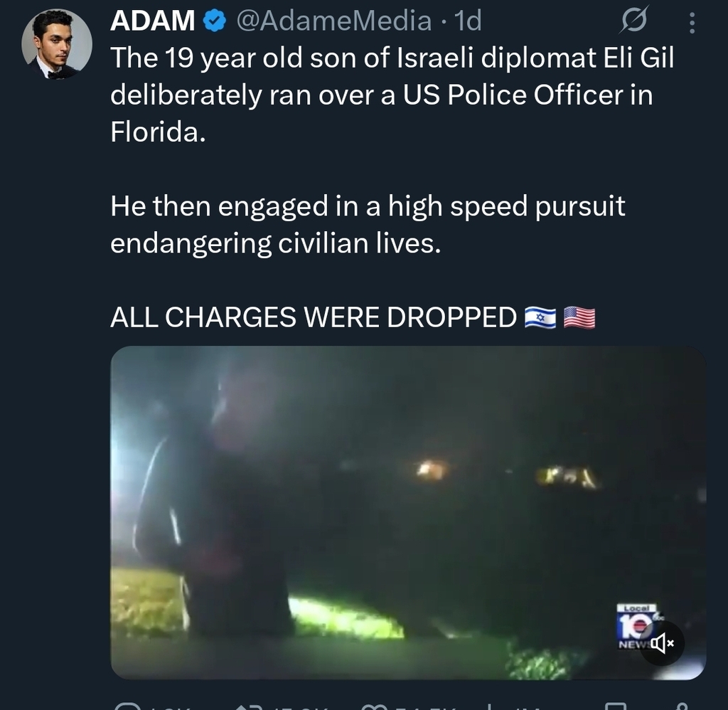Click the ADAM display name
Viewport: 728px width, 710px height.
click(x=153, y=22)
